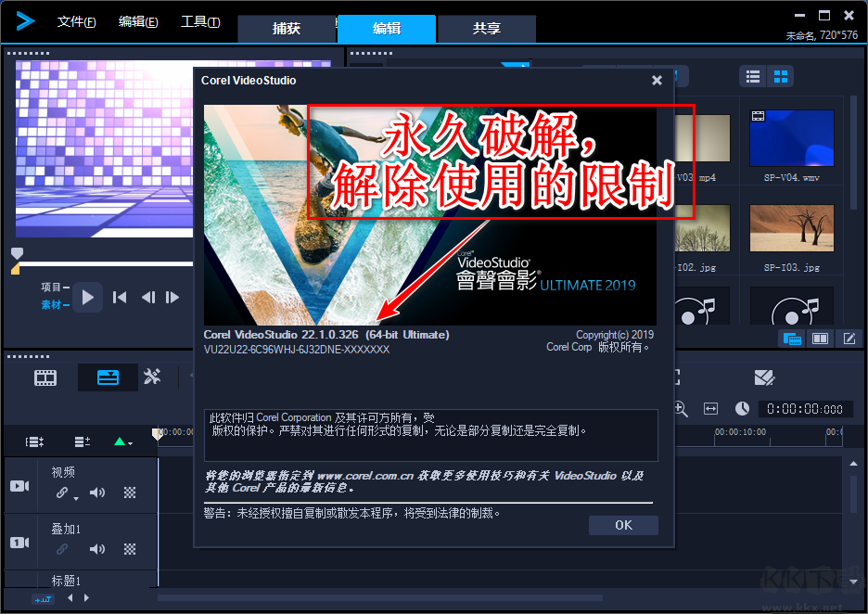Toggle track transparency on the 视频 track
This screenshot has height=614, width=868.
pos(130,492)
